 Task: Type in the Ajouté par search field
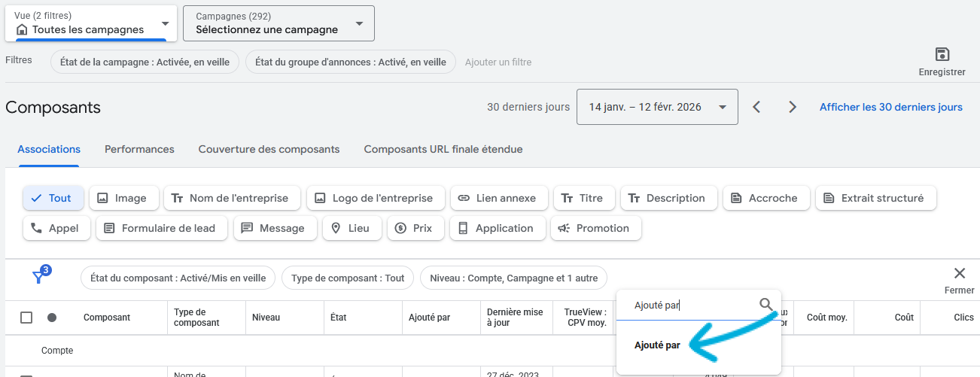click(x=689, y=305)
